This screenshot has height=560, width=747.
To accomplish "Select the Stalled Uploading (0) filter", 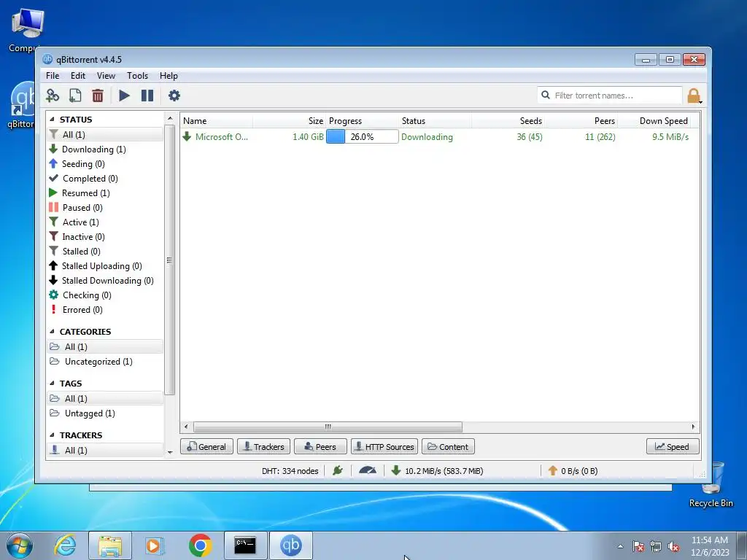I will coord(105,266).
